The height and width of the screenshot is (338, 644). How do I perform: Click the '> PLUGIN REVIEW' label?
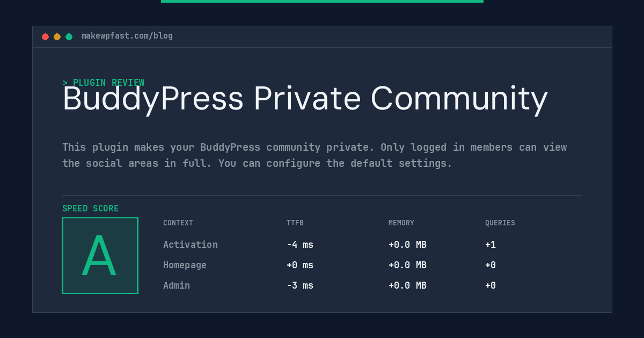click(x=103, y=83)
